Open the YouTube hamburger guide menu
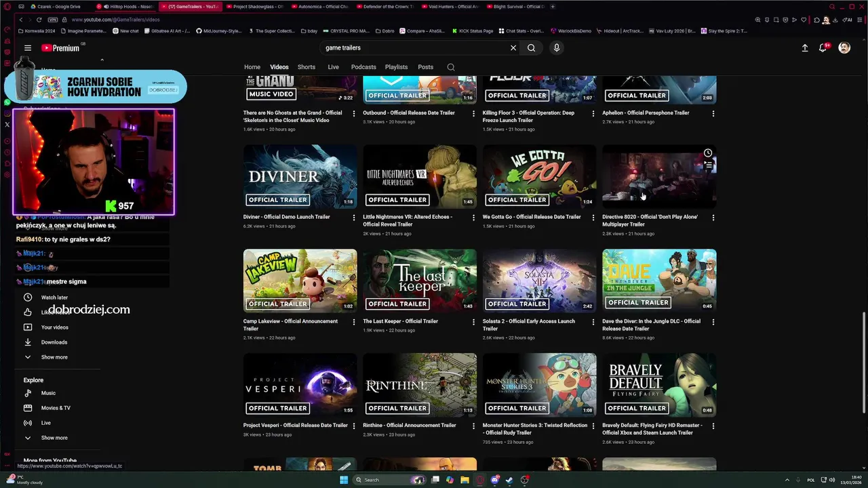This screenshot has height=488, width=868. pos(28,48)
